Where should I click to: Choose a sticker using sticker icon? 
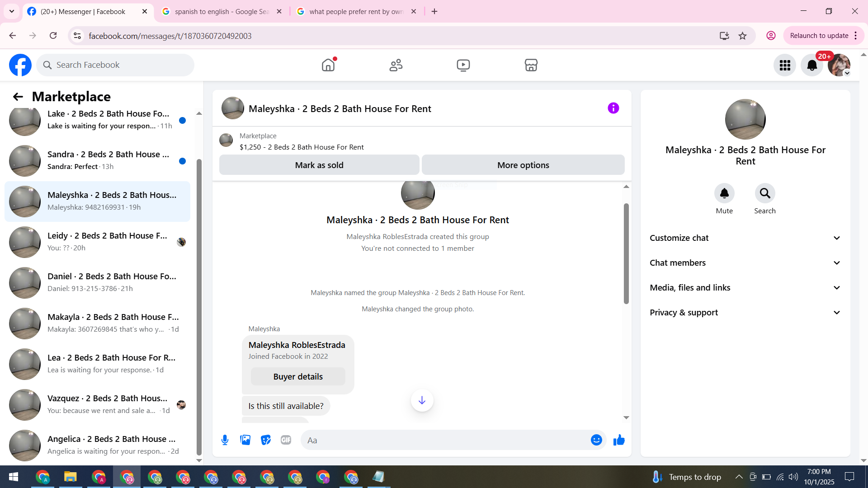point(266,440)
